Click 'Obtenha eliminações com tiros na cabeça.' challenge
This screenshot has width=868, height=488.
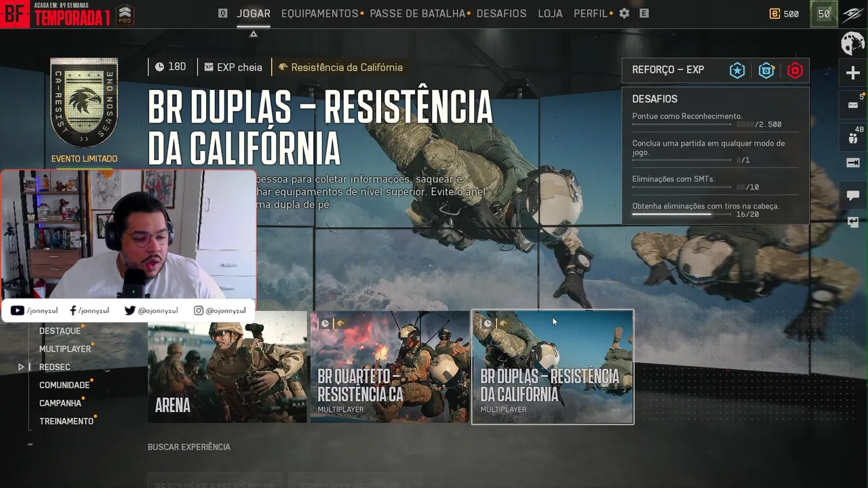tap(705, 206)
